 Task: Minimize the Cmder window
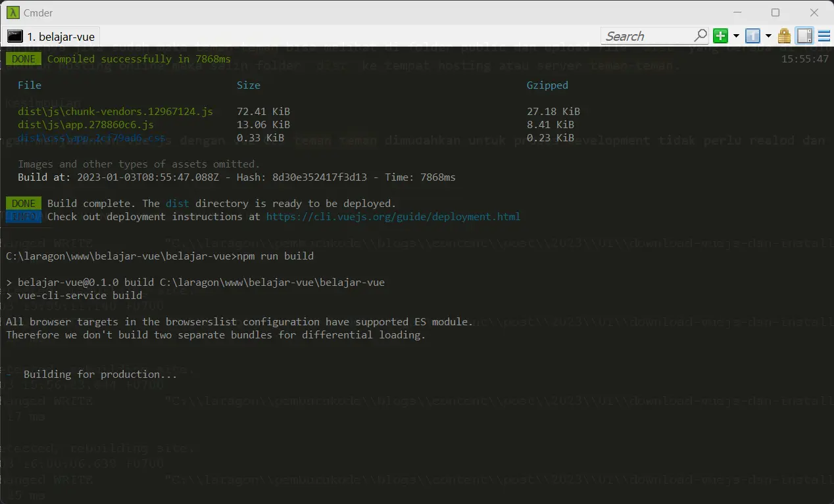(x=736, y=12)
